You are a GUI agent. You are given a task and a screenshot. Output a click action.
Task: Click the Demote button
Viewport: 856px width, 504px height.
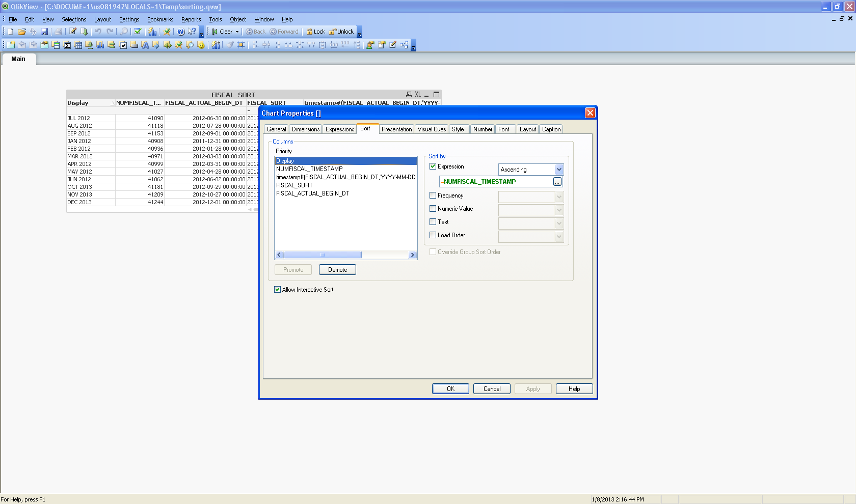pos(337,270)
